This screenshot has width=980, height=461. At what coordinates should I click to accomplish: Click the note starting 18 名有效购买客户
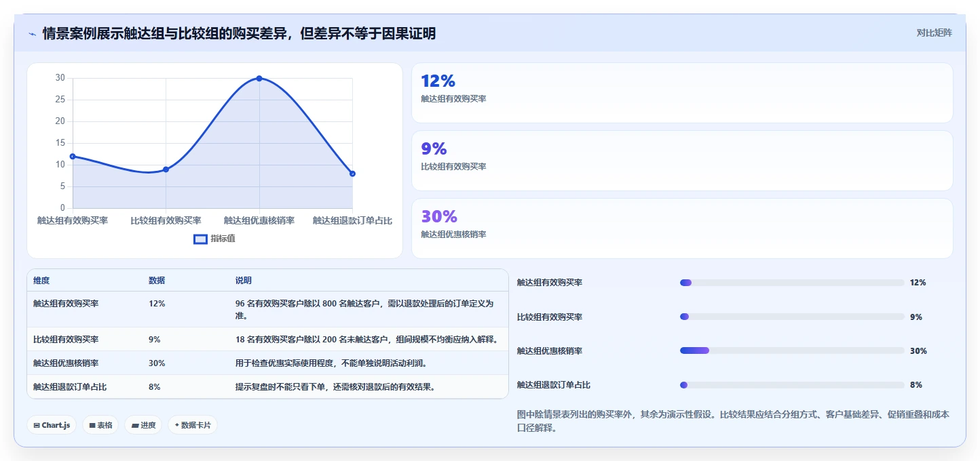tap(366, 340)
